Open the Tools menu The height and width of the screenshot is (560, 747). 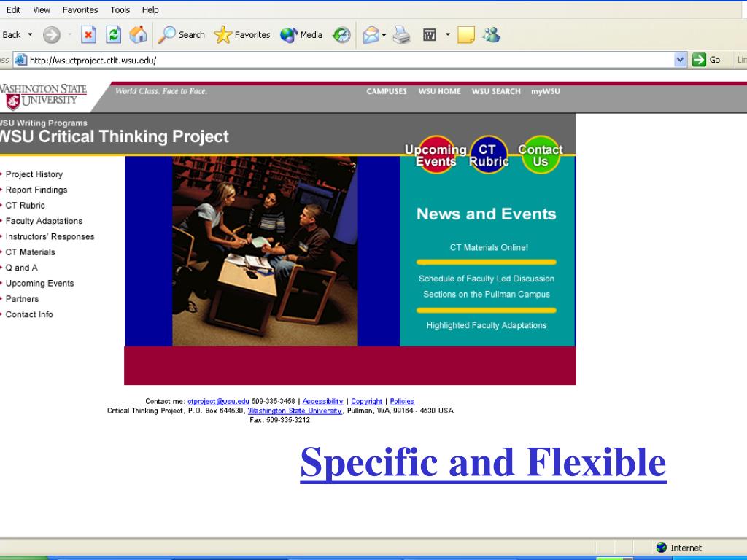120,9
